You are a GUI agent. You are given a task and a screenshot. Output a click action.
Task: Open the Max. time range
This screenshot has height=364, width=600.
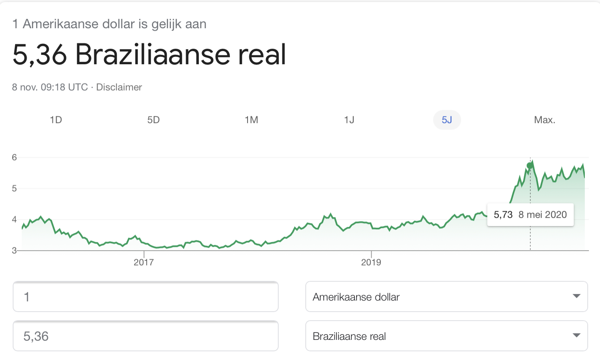coord(545,120)
